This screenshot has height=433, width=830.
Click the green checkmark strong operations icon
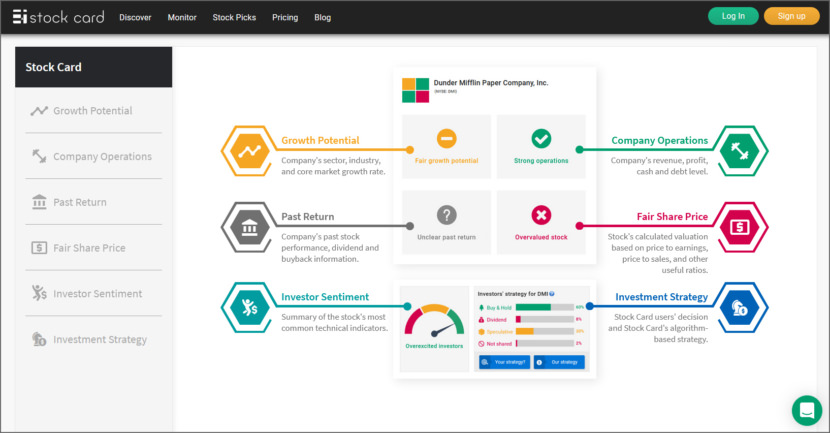pyautogui.click(x=541, y=139)
